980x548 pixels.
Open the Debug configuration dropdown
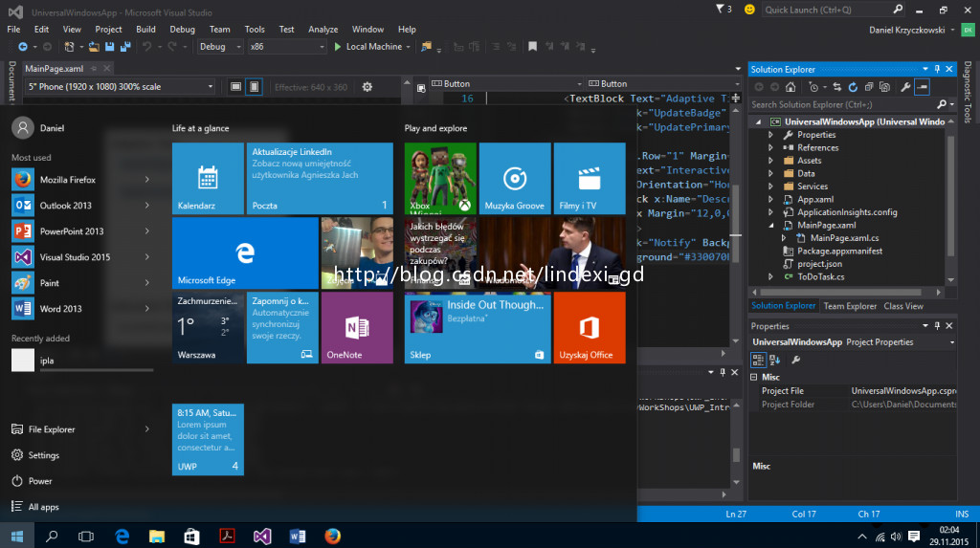pos(220,47)
